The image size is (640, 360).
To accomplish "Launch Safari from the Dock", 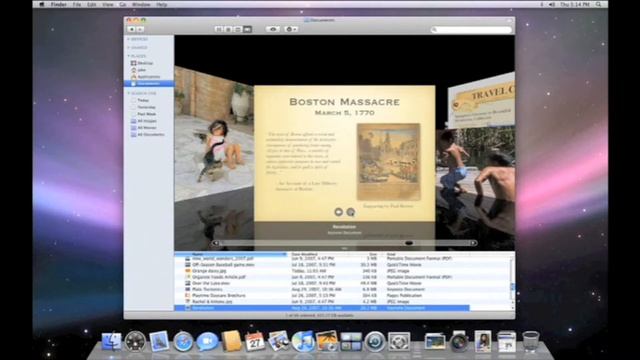I will point(183,341).
